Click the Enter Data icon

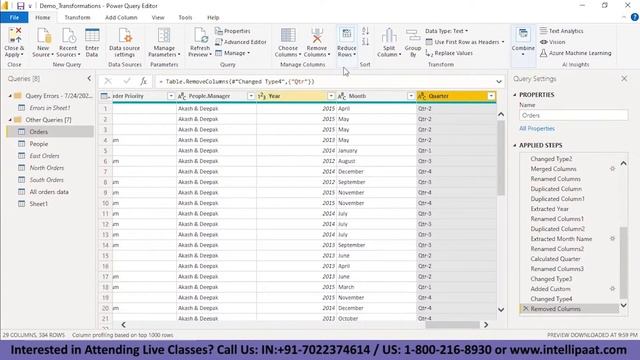(x=92, y=36)
